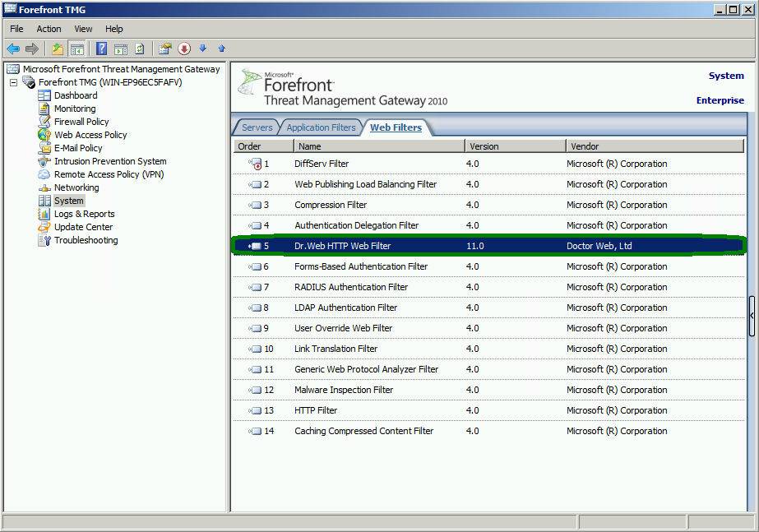The width and height of the screenshot is (759, 532).
Task: Click the Monitoring icon in tree
Action: [x=44, y=109]
